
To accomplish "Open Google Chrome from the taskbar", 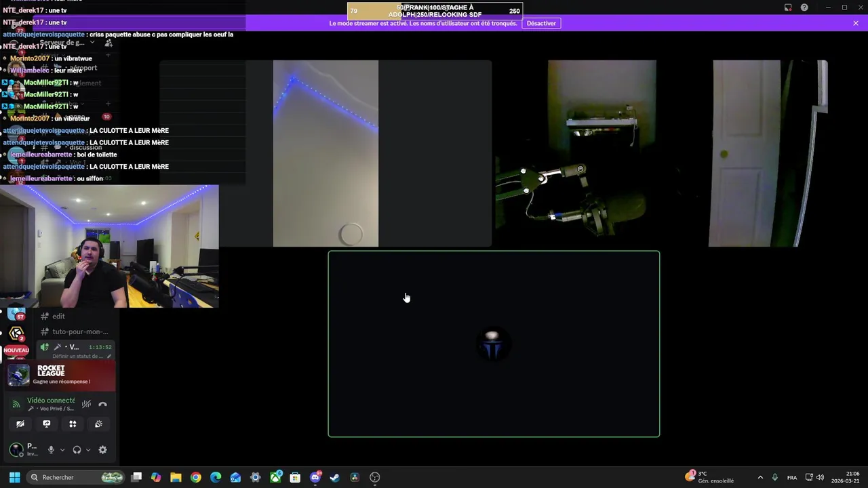I will (196, 477).
